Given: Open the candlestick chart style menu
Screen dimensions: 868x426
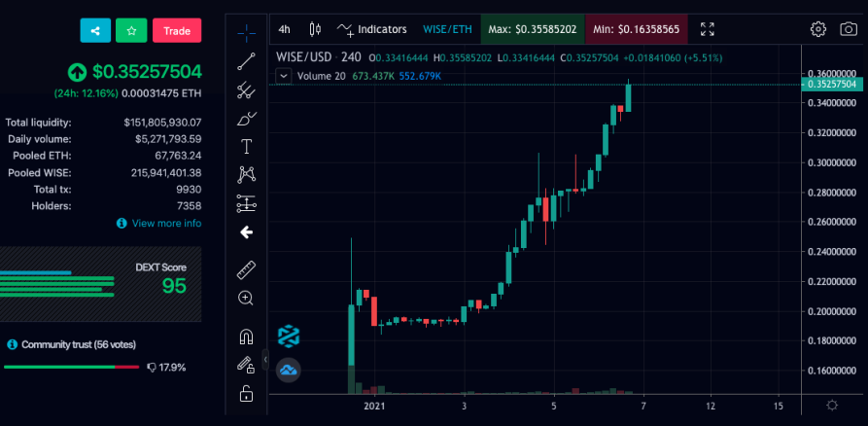Looking at the screenshot, I should coord(315,29).
